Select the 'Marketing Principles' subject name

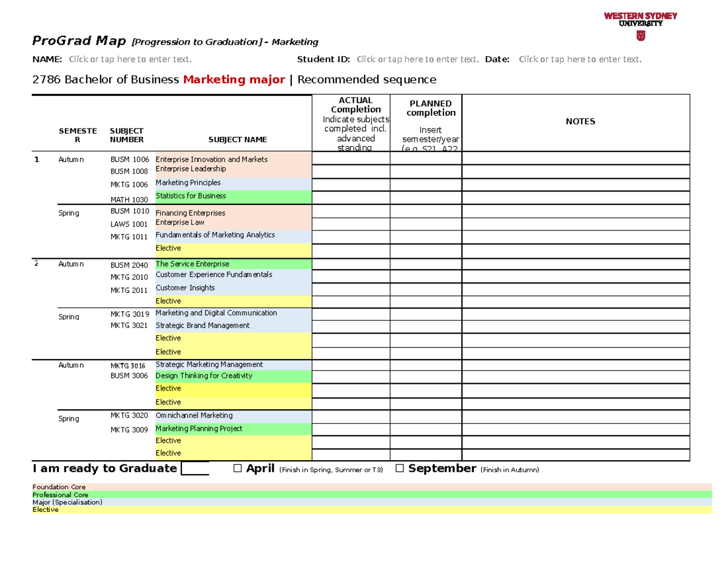point(188,182)
